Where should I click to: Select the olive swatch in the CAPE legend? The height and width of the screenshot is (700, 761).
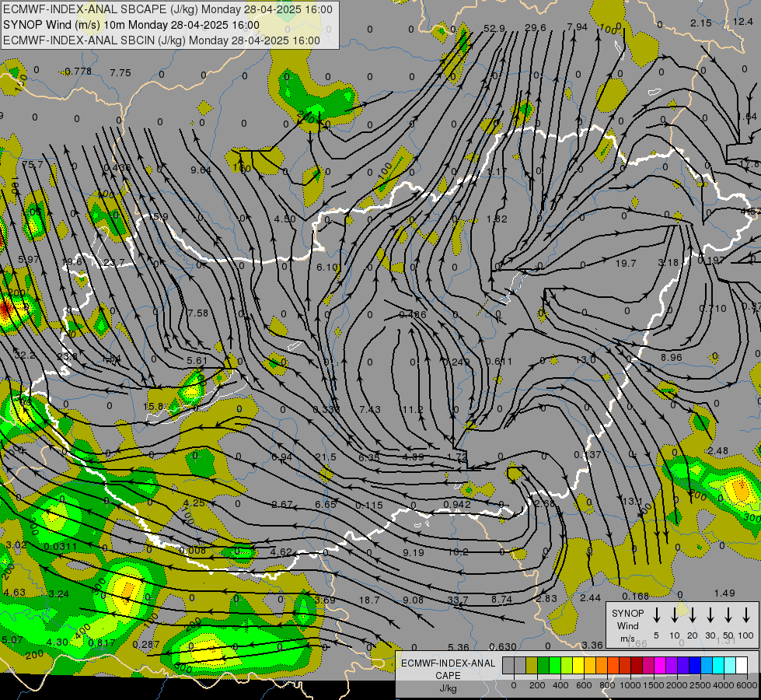pos(532,666)
